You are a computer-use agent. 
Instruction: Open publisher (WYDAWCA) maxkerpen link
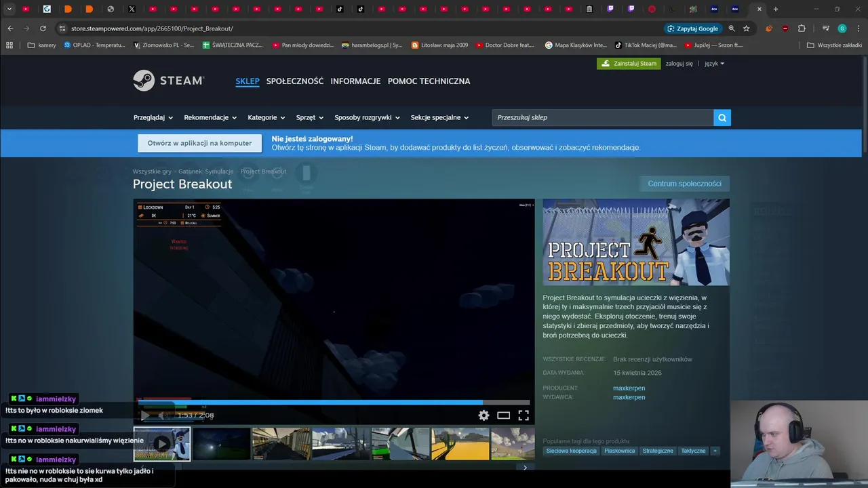point(629,397)
